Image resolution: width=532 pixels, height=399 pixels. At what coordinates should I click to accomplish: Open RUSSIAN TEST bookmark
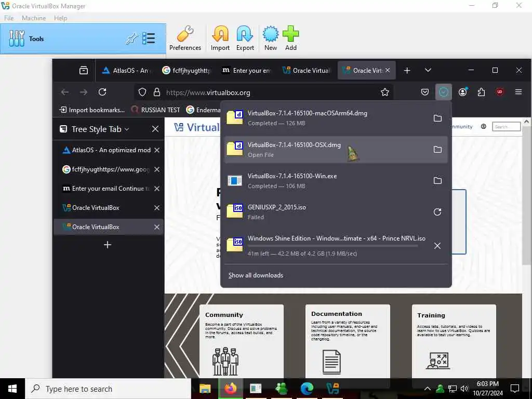155,110
